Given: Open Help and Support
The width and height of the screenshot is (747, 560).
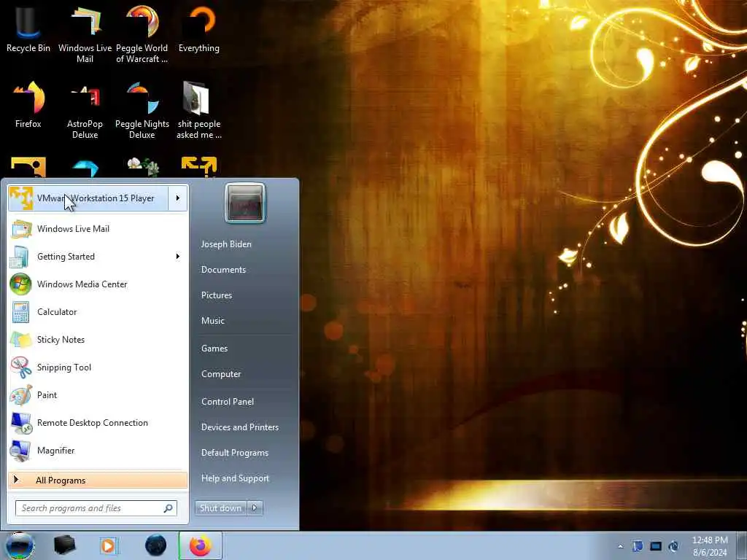Looking at the screenshot, I should click(x=236, y=478).
